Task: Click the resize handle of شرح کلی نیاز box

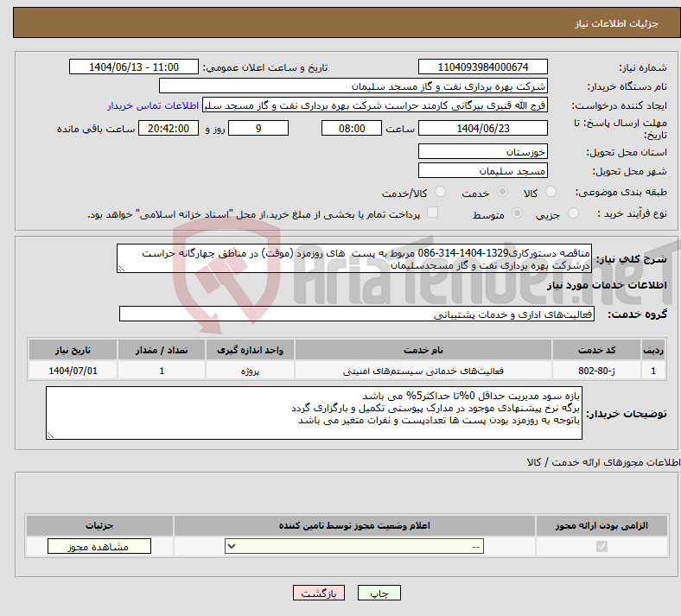Action: (x=122, y=269)
